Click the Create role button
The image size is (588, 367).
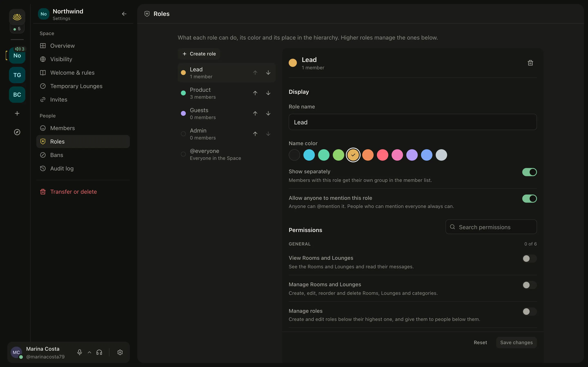click(199, 54)
